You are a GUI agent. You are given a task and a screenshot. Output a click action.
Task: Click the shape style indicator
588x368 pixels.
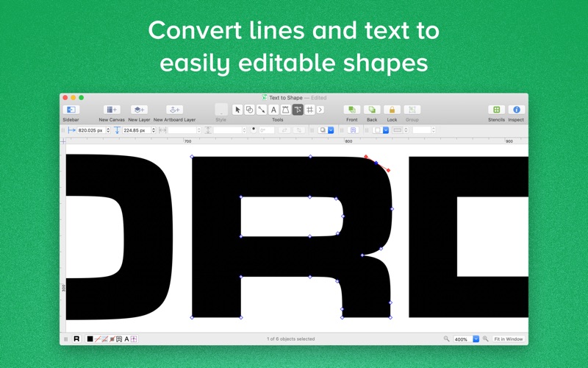(119, 339)
